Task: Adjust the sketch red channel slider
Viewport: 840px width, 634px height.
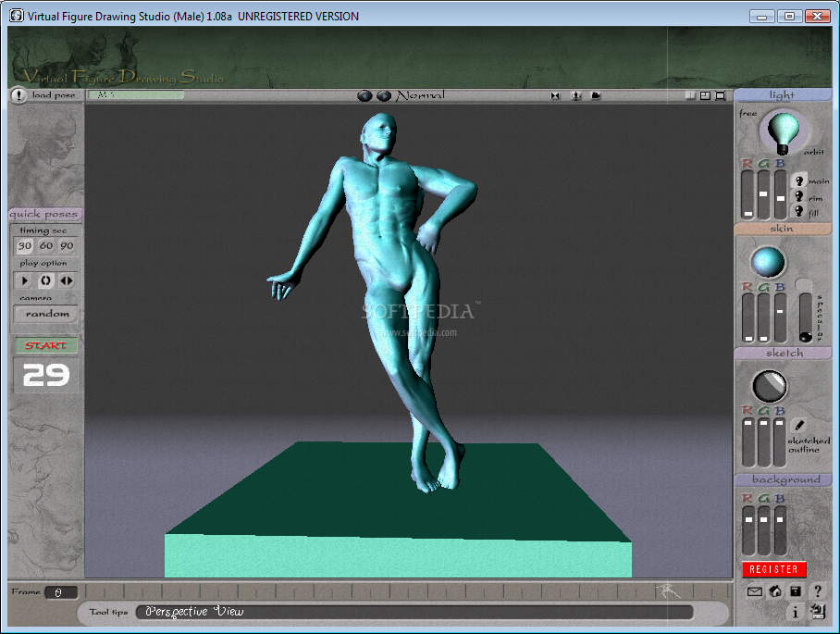Action: [x=747, y=442]
